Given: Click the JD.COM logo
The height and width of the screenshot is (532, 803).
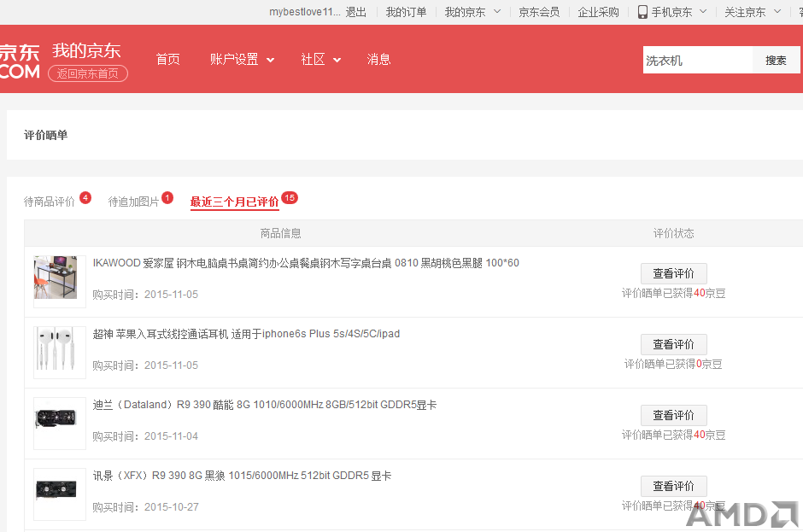Looking at the screenshot, I should pos(20,61).
